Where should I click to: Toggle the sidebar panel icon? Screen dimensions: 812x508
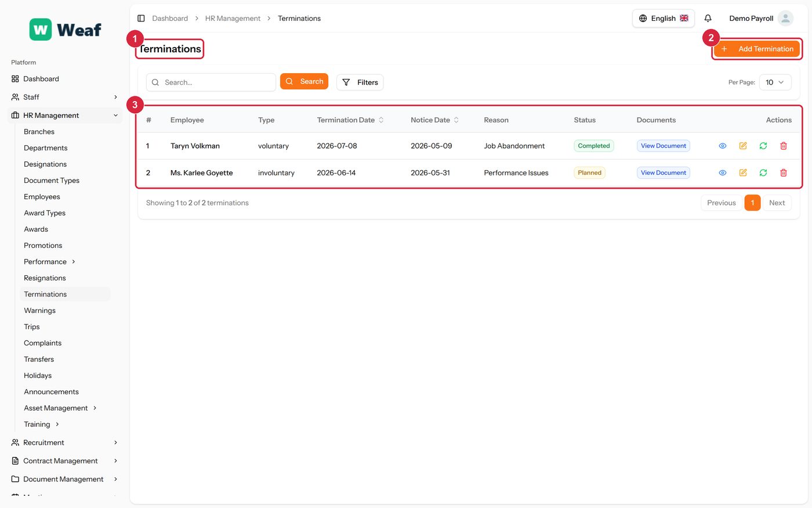coord(141,19)
